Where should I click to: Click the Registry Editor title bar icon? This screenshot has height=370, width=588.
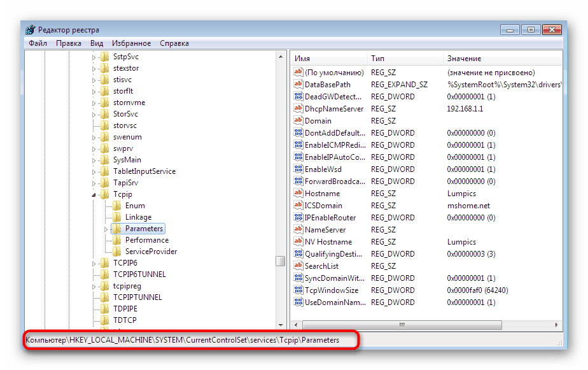(x=31, y=29)
